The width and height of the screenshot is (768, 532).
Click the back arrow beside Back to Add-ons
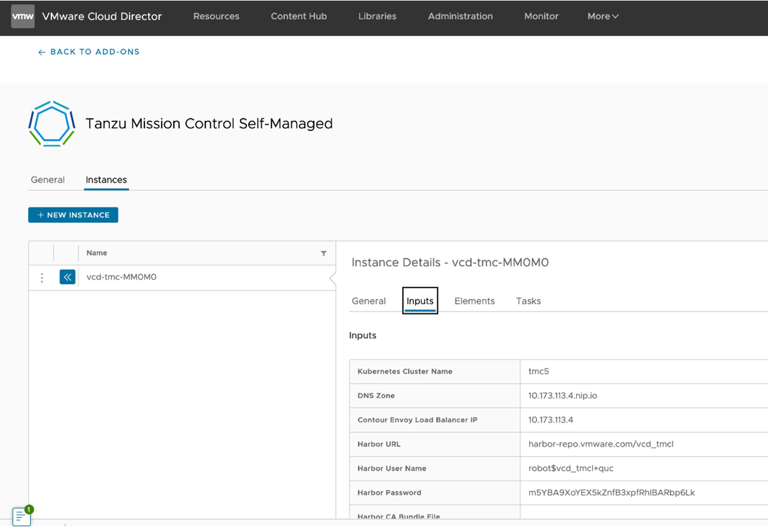(42, 52)
